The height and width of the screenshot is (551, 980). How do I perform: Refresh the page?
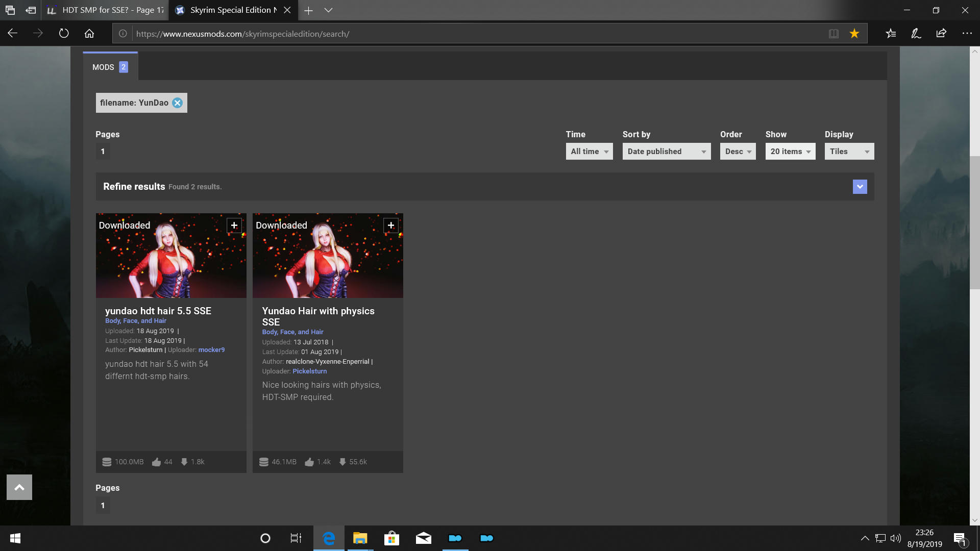(x=64, y=34)
